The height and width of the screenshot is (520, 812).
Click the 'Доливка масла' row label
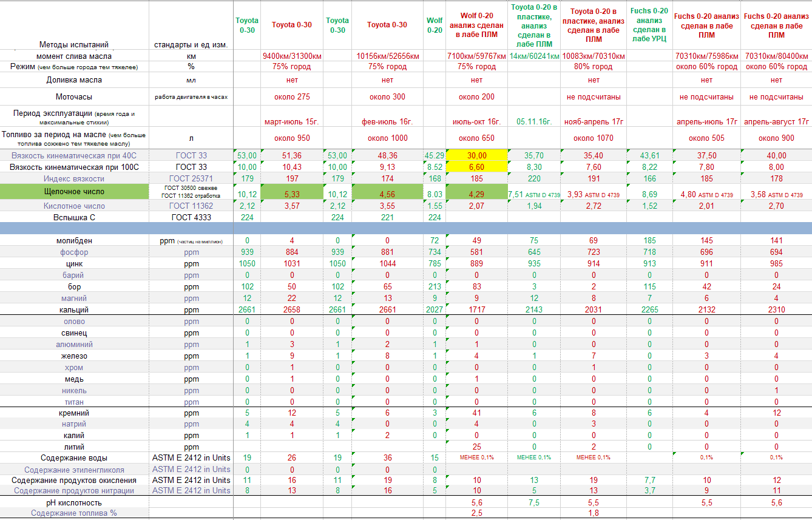(x=74, y=80)
